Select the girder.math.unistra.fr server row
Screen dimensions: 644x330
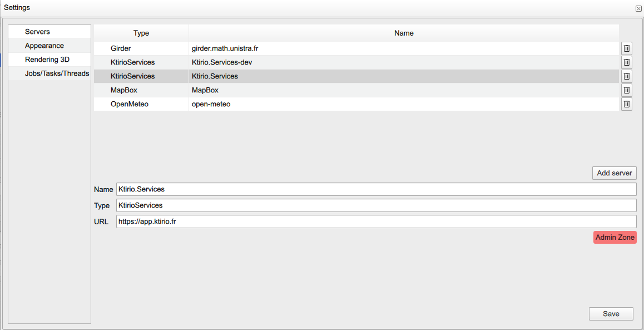(x=278, y=48)
